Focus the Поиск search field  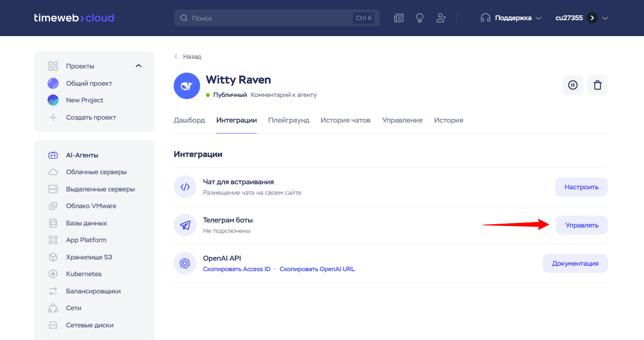coord(269,18)
